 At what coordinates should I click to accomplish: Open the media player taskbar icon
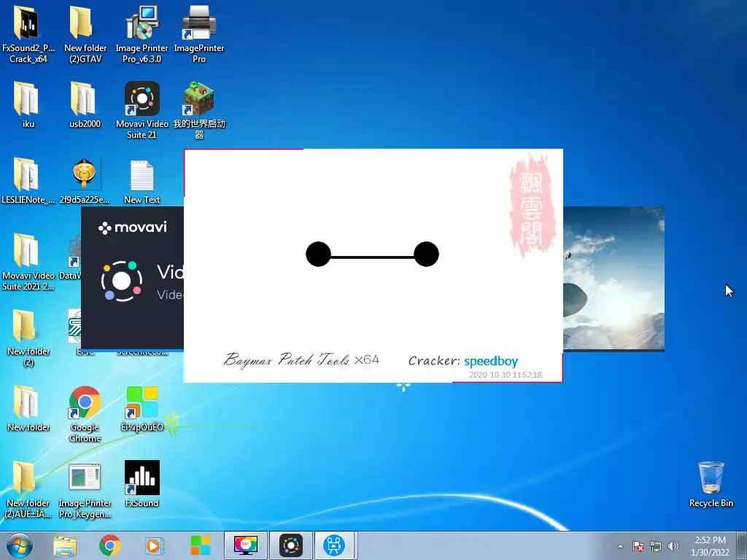(x=154, y=545)
